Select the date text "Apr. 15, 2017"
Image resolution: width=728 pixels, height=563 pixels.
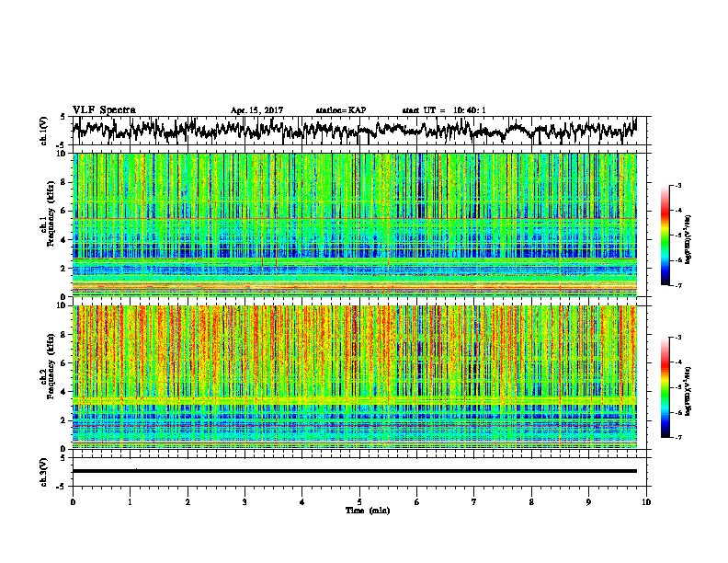(x=256, y=110)
